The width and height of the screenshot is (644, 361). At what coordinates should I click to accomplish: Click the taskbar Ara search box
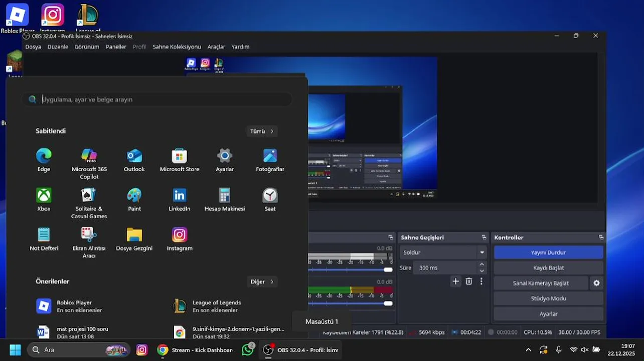click(78, 349)
